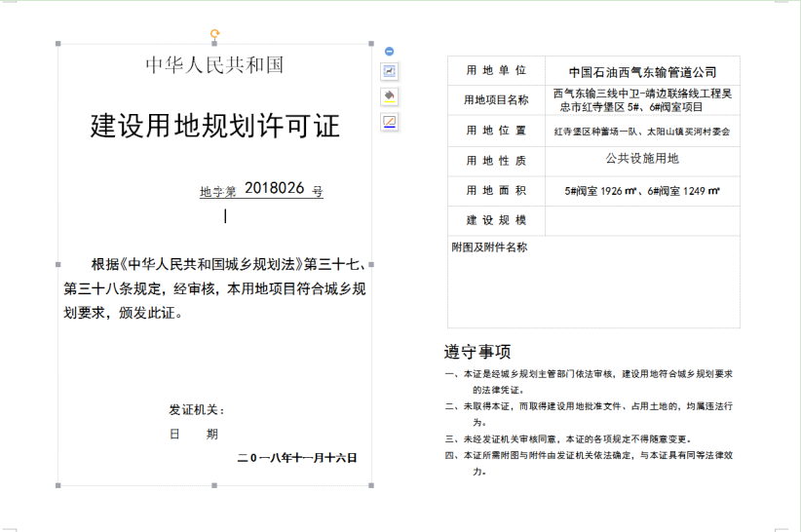
Task: Open the text wrapping layout options icon
Action: [389, 71]
